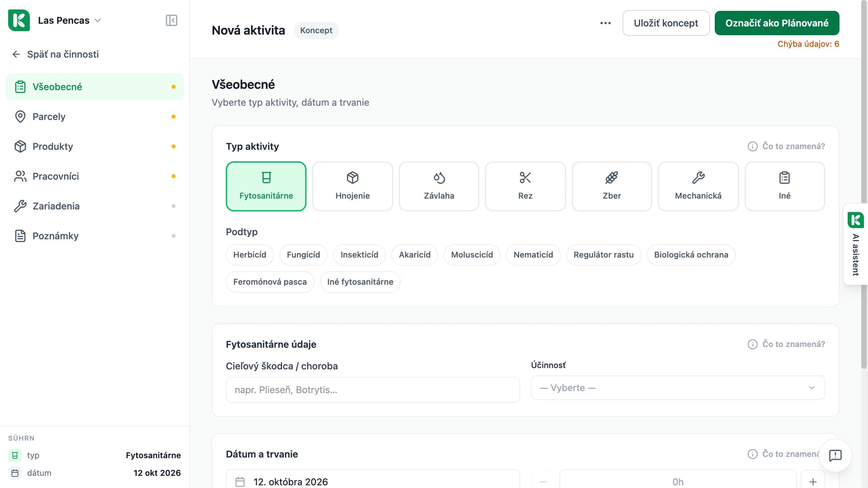
Task: Select Mechanická activity type
Action: 698,186
